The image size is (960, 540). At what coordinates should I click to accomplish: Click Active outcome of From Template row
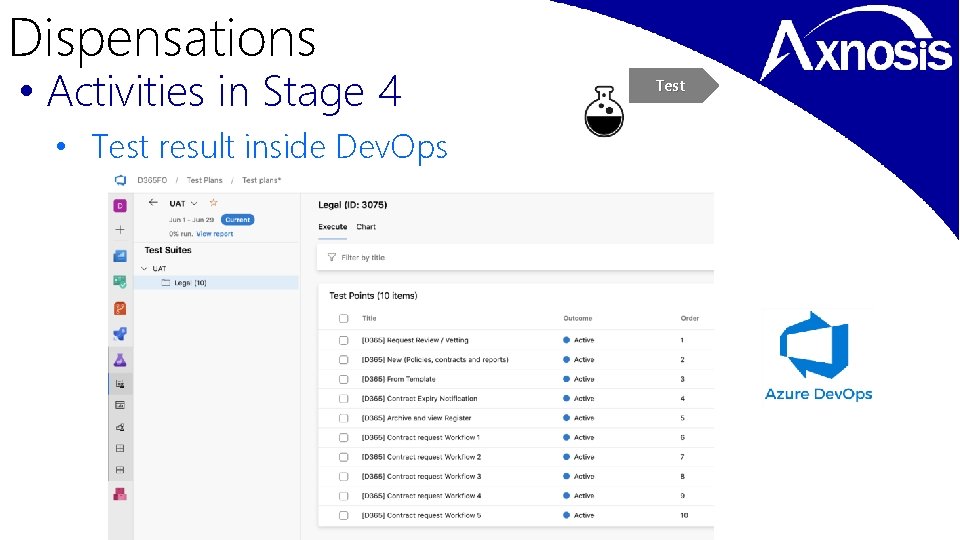(579, 380)
